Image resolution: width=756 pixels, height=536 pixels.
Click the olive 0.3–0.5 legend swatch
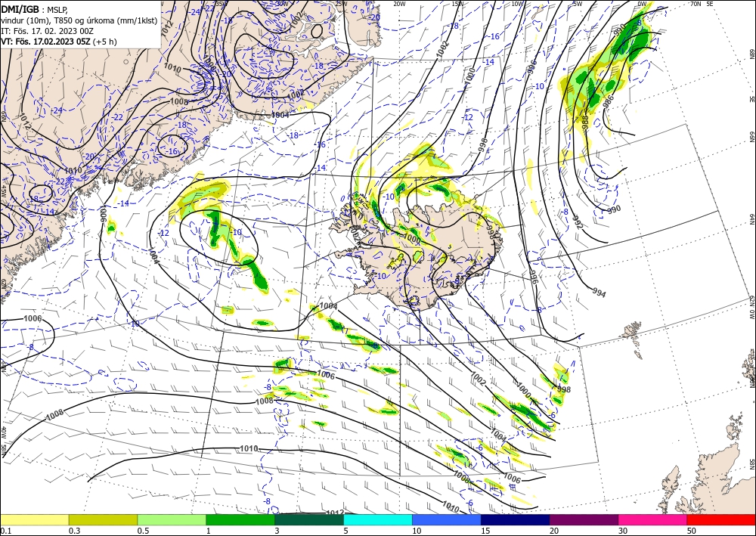[x=103, y=519]
